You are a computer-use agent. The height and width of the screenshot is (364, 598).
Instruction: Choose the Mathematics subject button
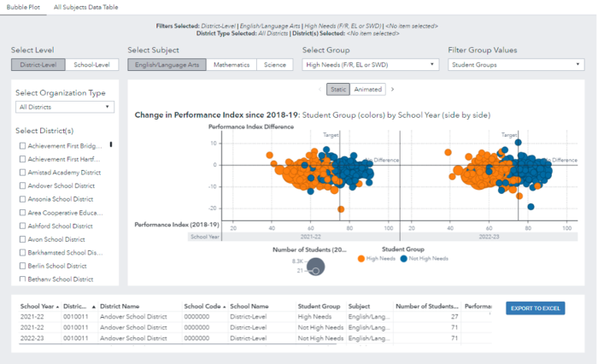(x=232, y=65)
